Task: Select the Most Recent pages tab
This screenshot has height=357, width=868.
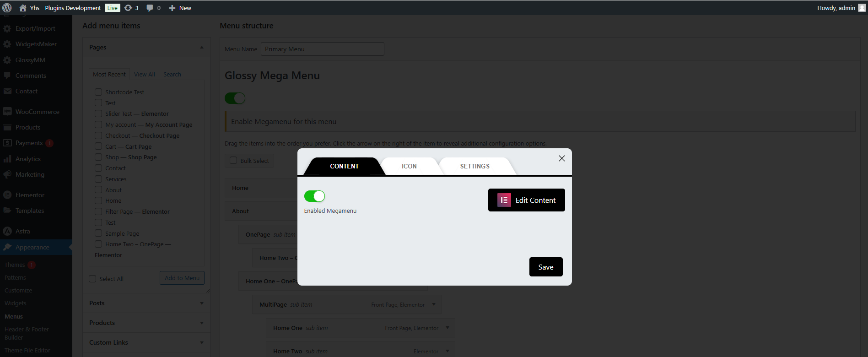Action: tap(109, 74)
